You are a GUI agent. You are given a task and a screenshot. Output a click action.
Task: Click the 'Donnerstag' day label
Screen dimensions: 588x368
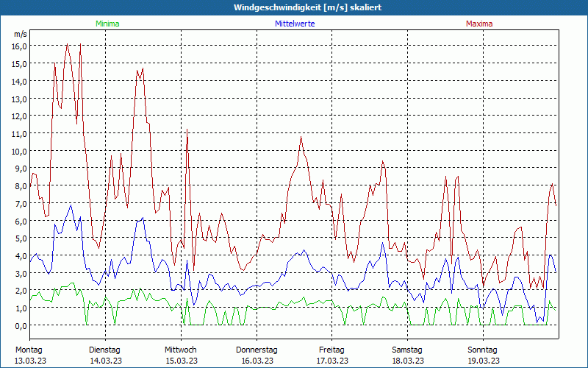point(257,350)
